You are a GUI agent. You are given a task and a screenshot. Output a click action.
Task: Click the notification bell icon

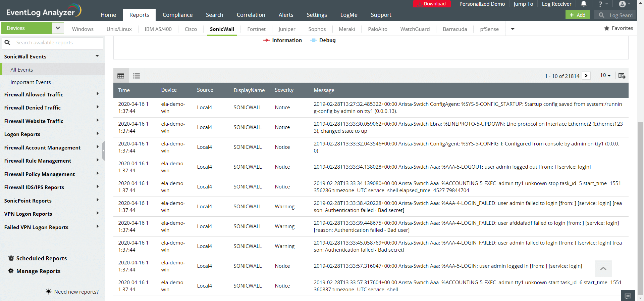(x=584, y=4)
